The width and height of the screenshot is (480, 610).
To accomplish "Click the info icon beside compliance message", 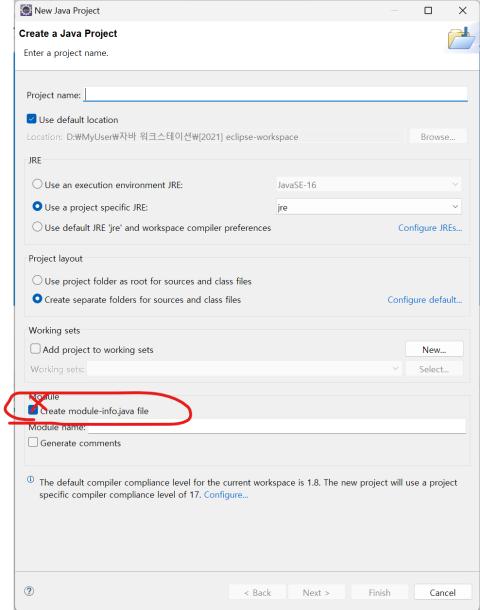I will [30, 479].
